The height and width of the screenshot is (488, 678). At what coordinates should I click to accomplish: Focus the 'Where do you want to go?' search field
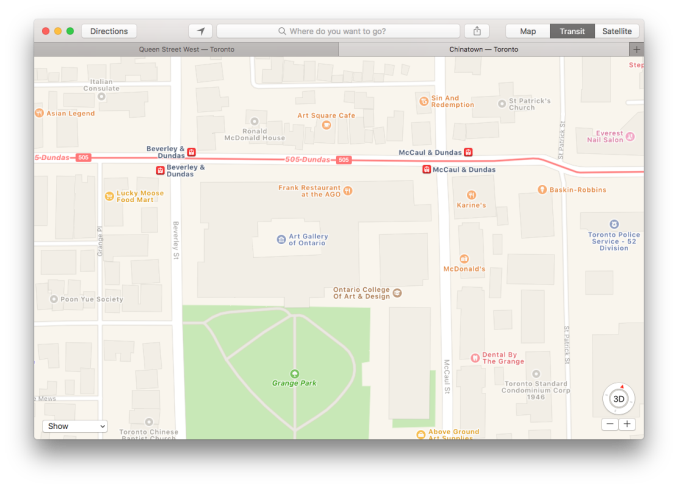(x=338, y=31)
